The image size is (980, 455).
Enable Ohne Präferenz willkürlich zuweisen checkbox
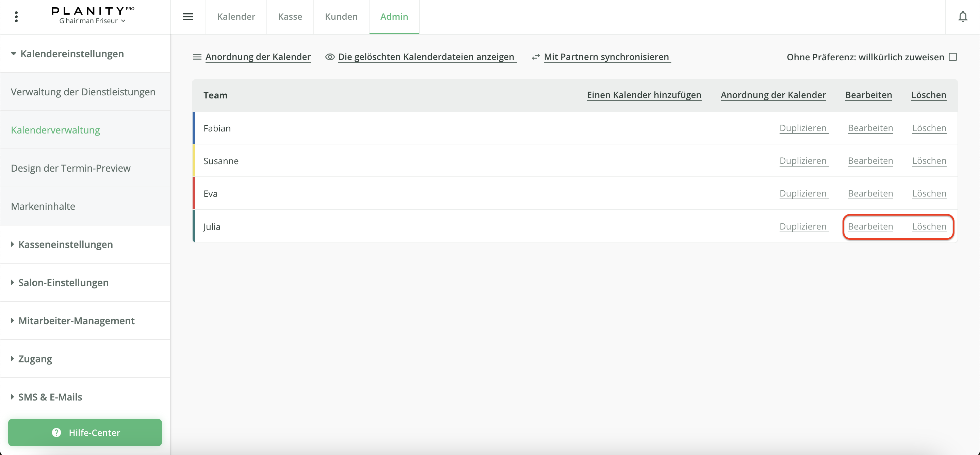pos(953,57)
